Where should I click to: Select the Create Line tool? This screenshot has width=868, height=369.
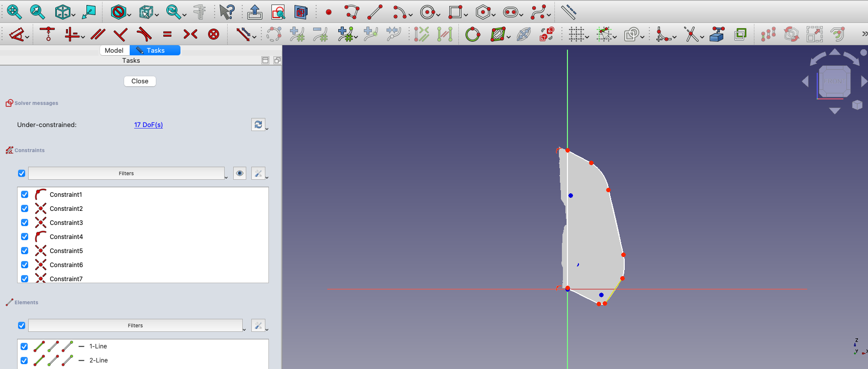pos(374,12)
